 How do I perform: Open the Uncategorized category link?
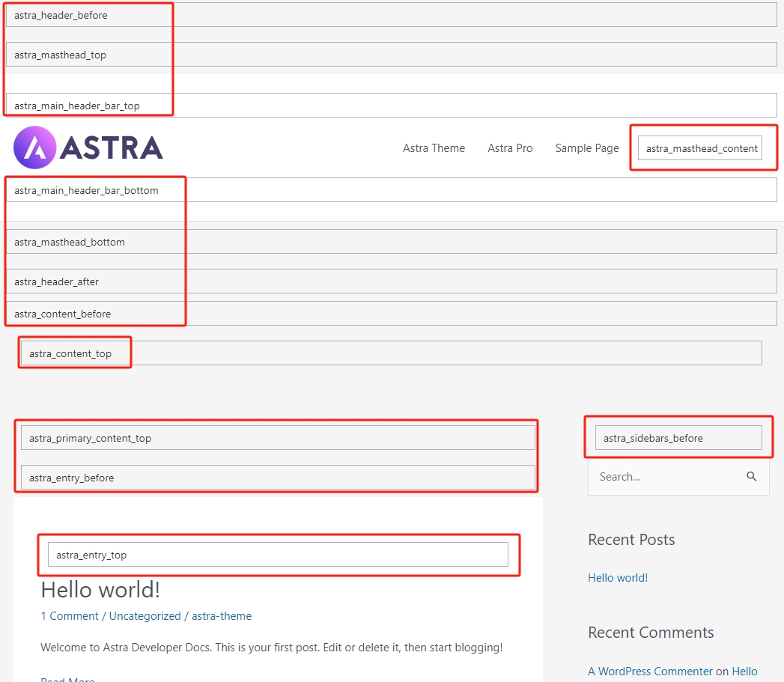(x=145, y=616)
